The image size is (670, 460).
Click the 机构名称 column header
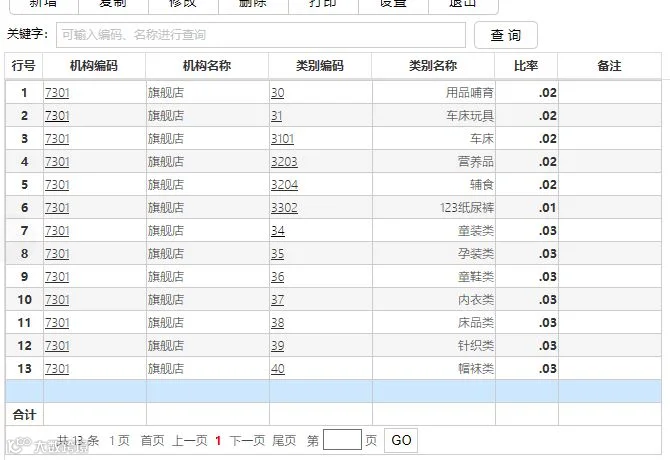click(x=207, y=66)
